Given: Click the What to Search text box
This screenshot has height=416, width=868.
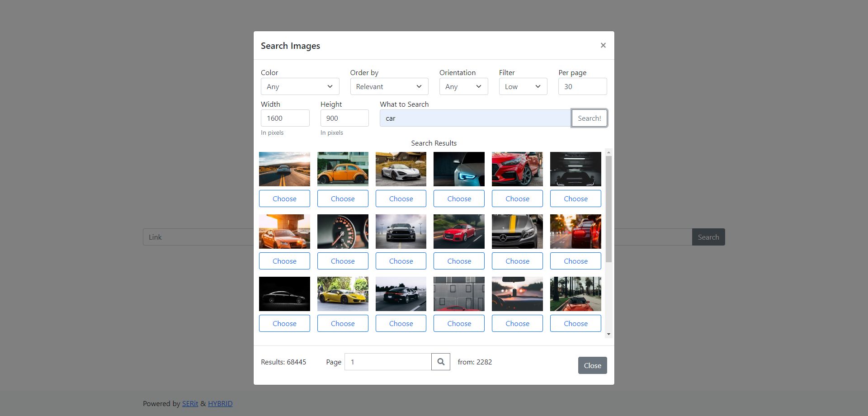Looking at the screenshot, I should [x=475, y=118].
